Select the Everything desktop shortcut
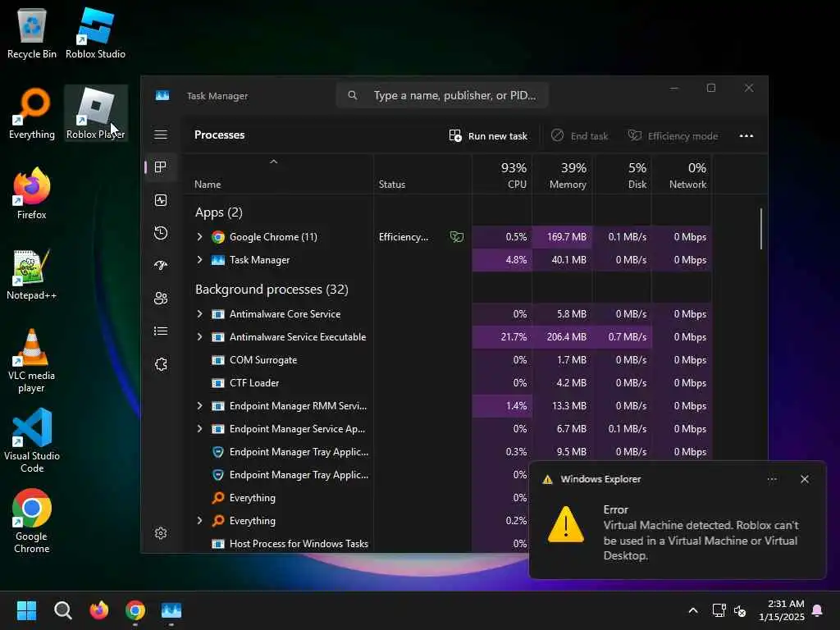840x630 pixels. 32,113
